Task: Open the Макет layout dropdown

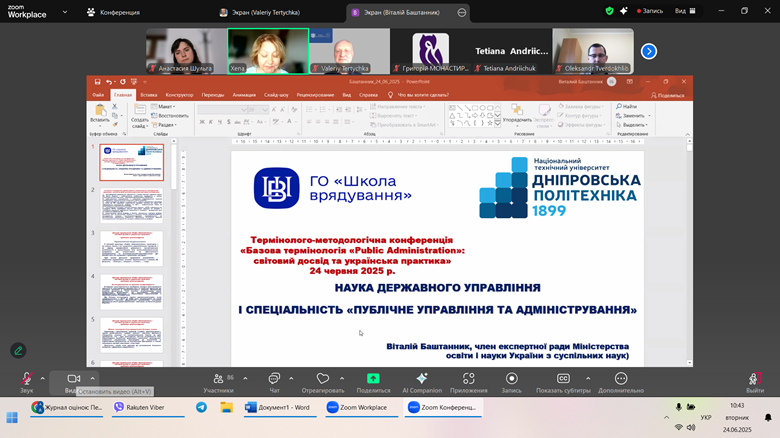Action: [164, 107]
